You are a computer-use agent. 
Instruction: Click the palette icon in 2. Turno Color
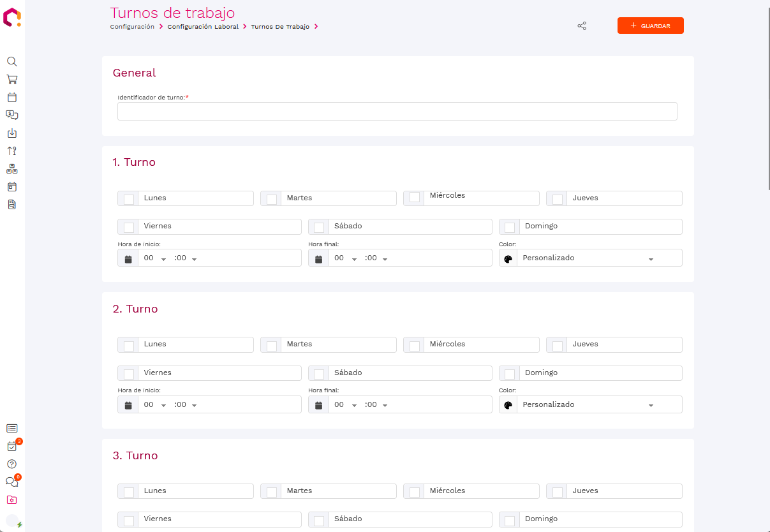(508, 405)
